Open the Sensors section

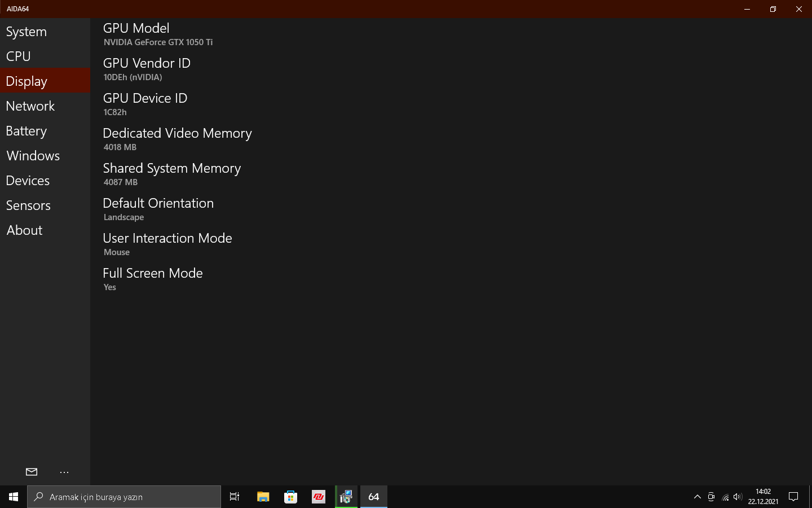point(45,205)
